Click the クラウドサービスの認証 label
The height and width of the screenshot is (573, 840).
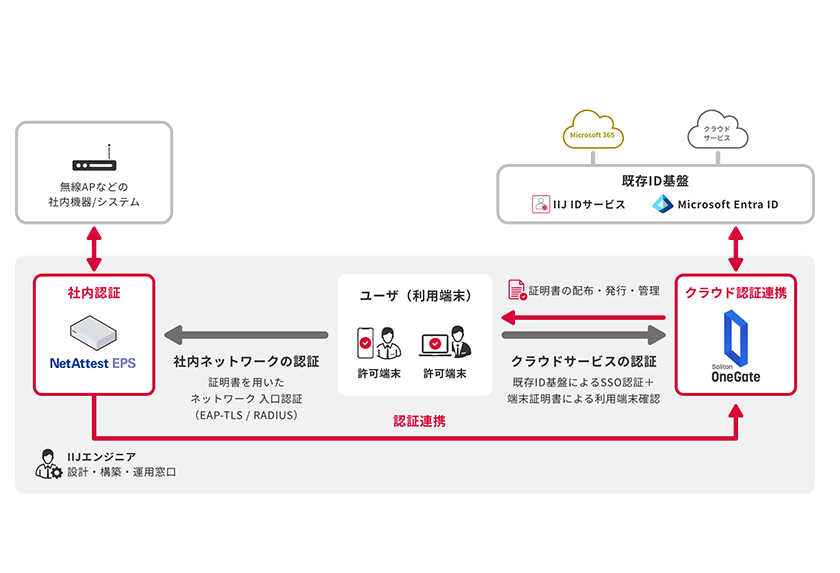pyautogui.click(x=584, y=361)
